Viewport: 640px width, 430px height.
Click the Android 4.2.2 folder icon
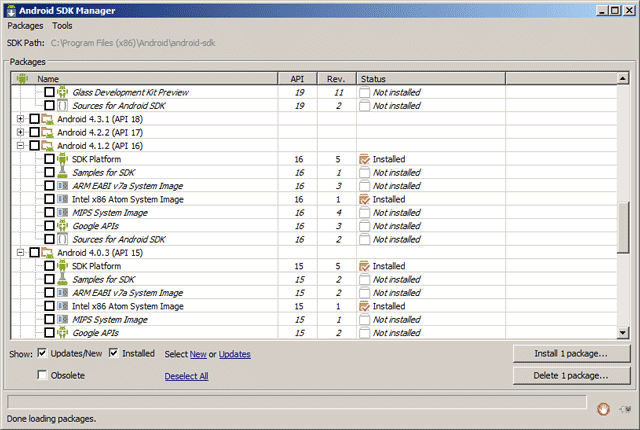click(47, 133)
